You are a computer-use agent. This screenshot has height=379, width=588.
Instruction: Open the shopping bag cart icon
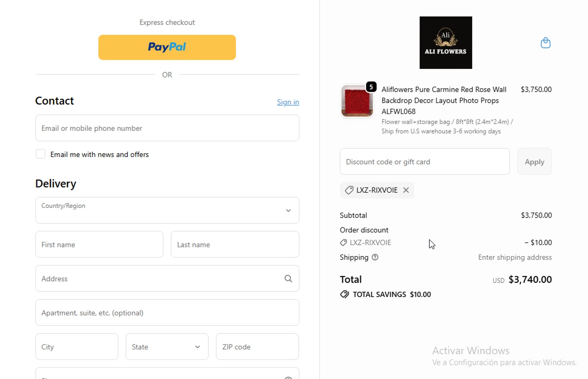point(545,43)
